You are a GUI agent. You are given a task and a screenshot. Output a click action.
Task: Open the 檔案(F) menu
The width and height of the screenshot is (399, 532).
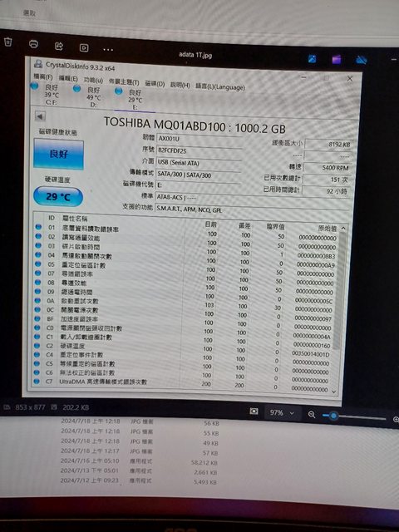point(43,76)
